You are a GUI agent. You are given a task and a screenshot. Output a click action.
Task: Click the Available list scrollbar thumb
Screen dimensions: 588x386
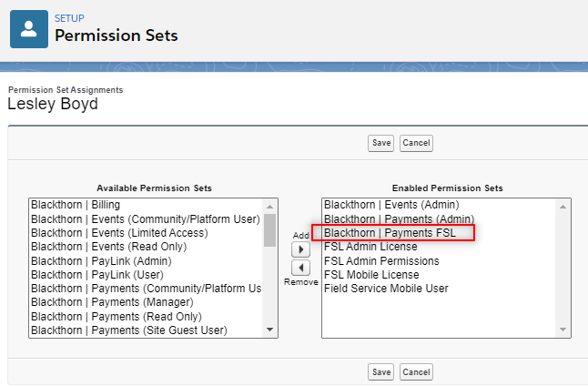coord(269,230)
